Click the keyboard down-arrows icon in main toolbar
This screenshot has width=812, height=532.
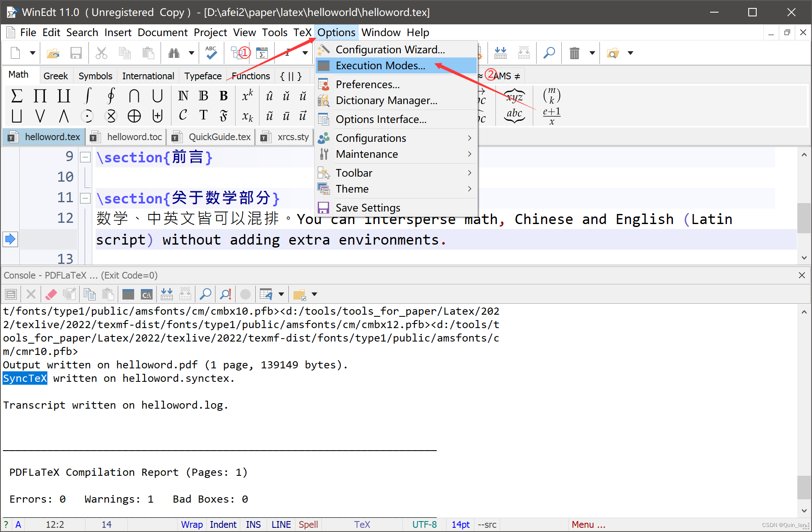pyautogui.click(x=501, y=53)
